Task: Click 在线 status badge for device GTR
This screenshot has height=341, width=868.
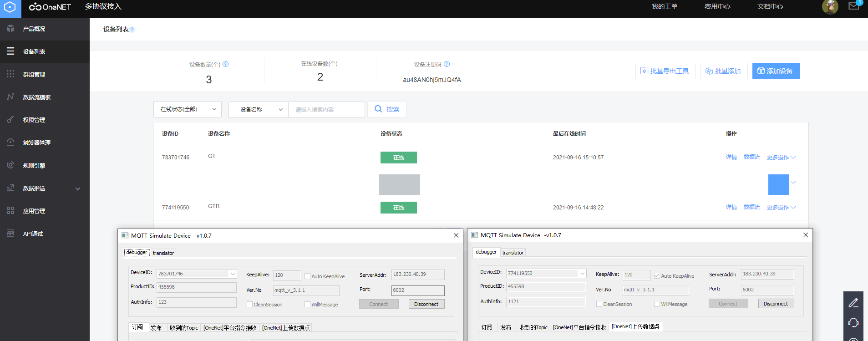Action: [x=399, y=208]
